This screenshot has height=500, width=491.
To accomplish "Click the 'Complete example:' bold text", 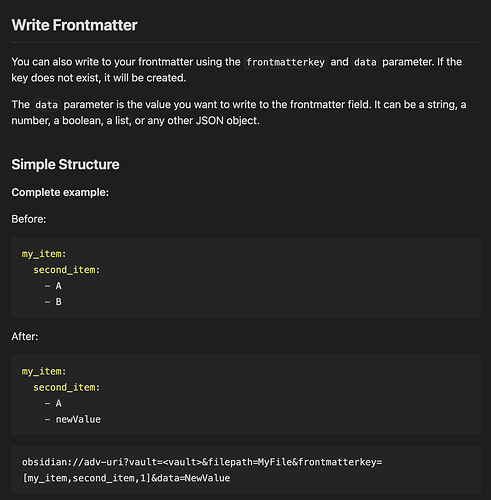I will 60,192.
